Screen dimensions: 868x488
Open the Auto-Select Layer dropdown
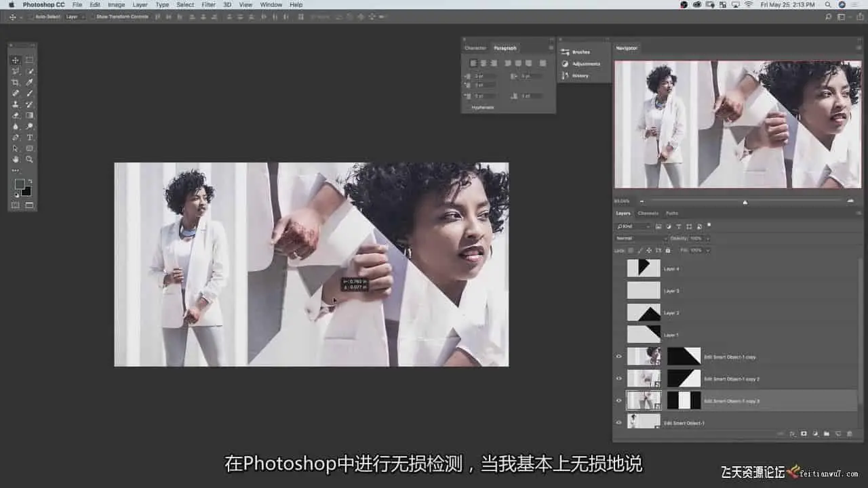[x=74, y=17]
